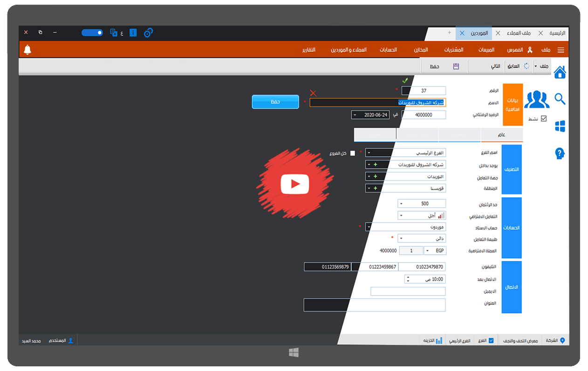The width and height of the screenshot is (588, 371).
Task: Click the time spinner arrows for 10:00 ص
Action: (x=408, y=279)
